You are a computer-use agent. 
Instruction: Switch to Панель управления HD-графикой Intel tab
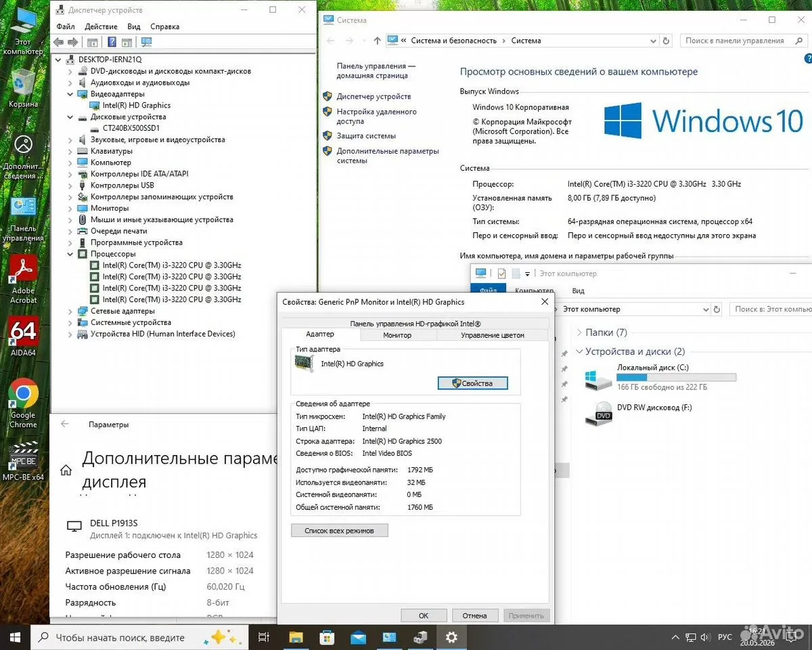tap(415, 324)
